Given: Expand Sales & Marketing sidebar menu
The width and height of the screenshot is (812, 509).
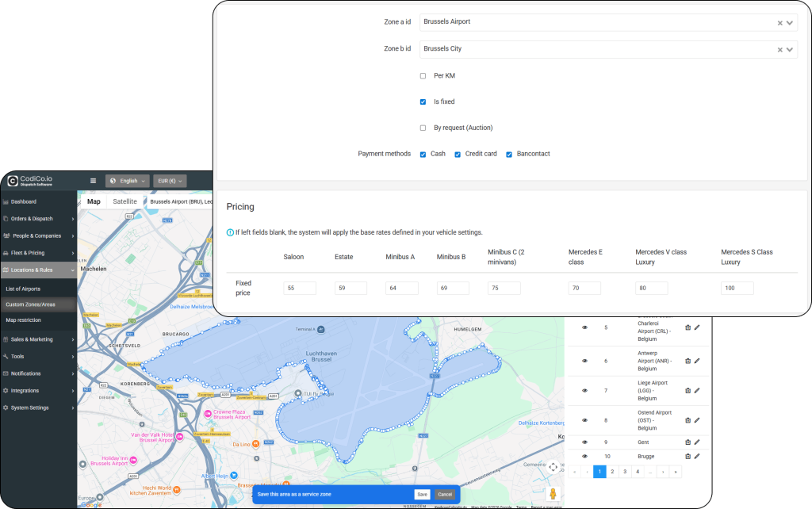Looking at the screenshot, I should pos(38,339).
